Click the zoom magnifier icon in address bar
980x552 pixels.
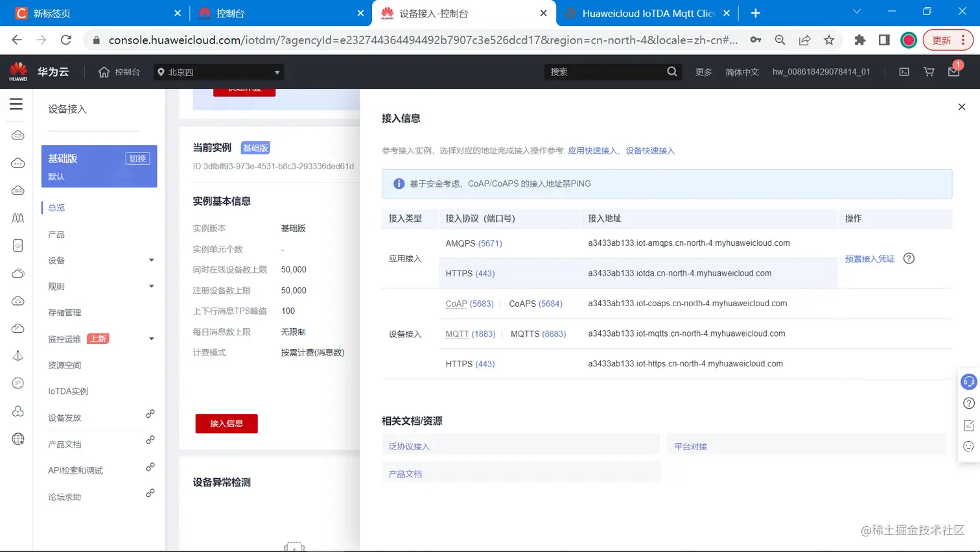click(x=780, y=40)
